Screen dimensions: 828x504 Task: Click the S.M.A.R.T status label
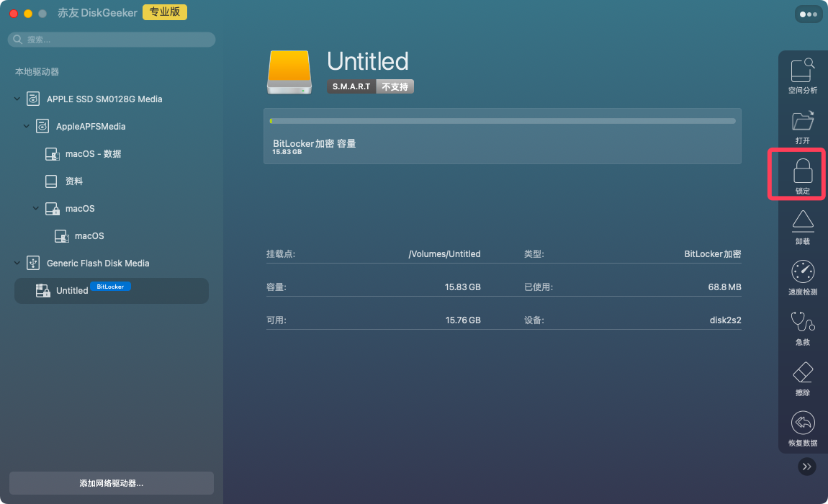pyautogui.click(x=351, y=86)
